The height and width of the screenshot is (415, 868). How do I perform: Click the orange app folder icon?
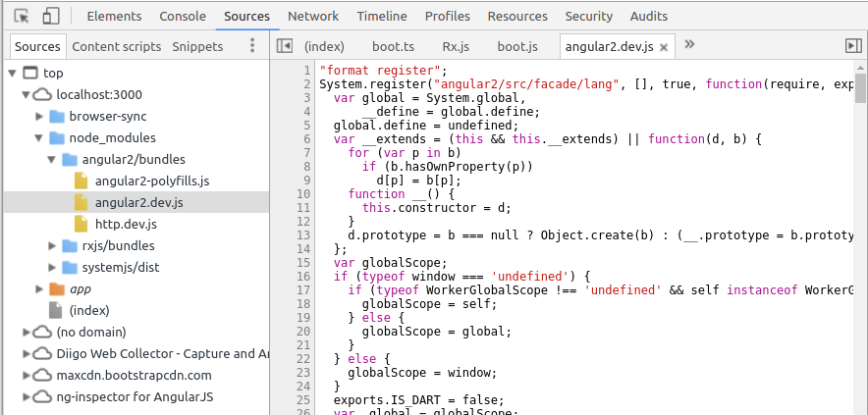[x=57, y=288]
